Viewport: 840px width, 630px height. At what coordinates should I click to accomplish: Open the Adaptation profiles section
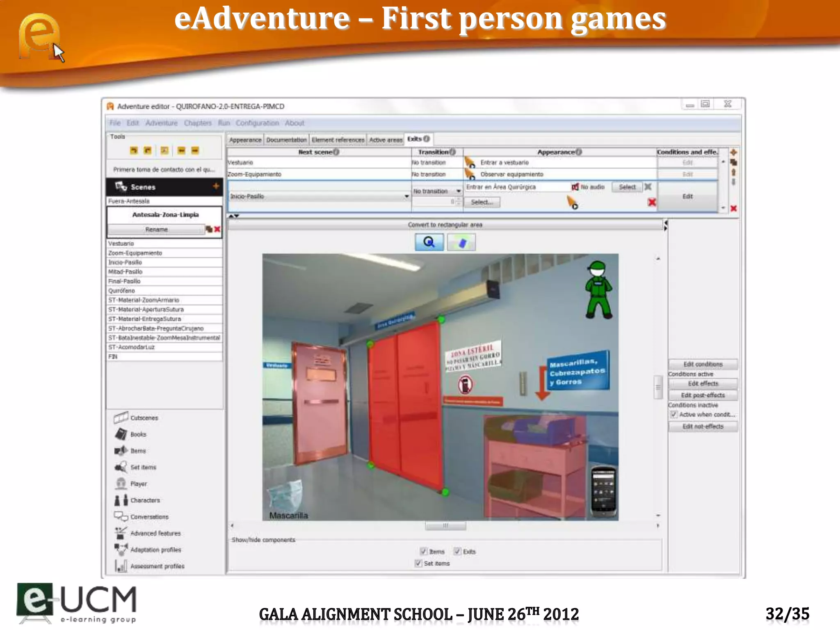tap(147, 549)
